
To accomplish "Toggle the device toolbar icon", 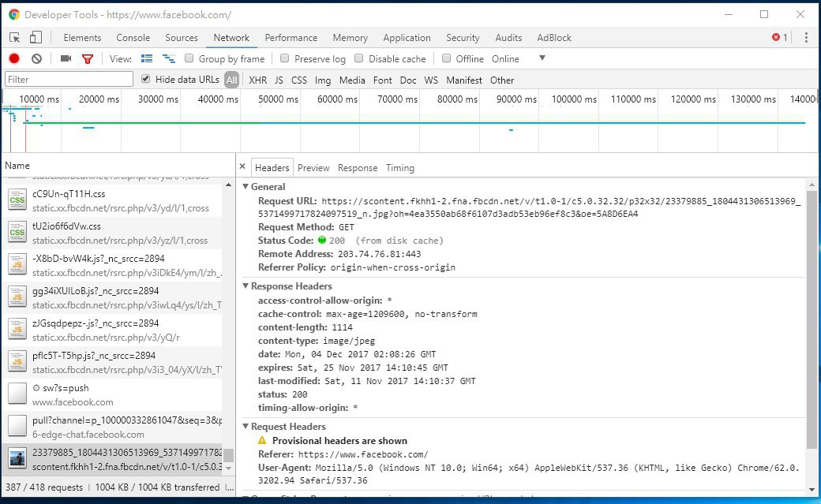I will click(36, 38).
